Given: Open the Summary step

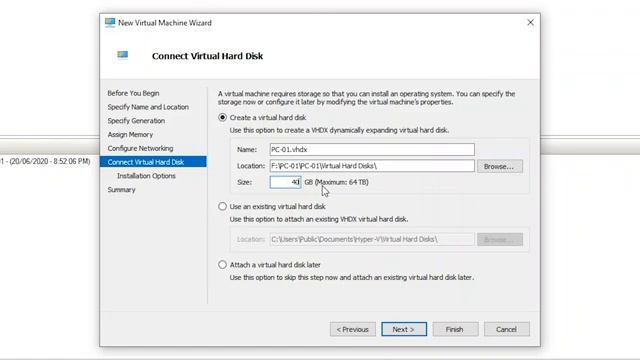Looking at the screenshot, I should point(121,190).
